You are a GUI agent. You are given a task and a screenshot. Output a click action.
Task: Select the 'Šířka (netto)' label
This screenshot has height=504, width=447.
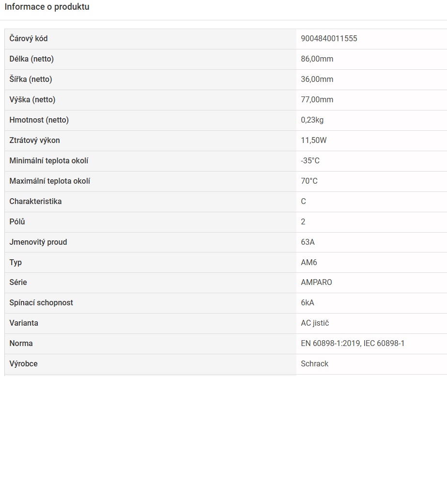[31, 79]
